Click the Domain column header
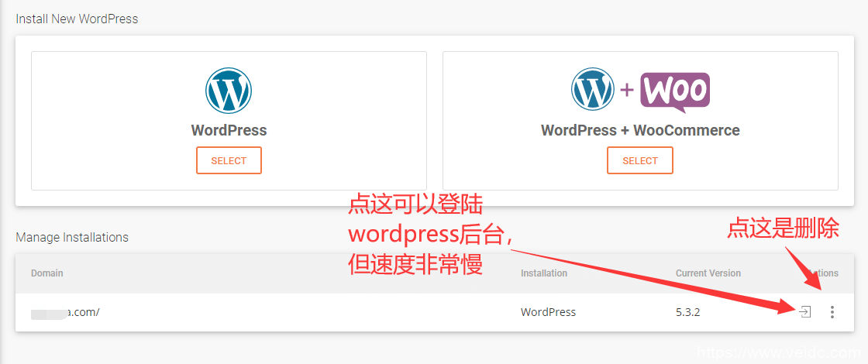The width and height of the screenshot is (868, 364). pos(47,273)
